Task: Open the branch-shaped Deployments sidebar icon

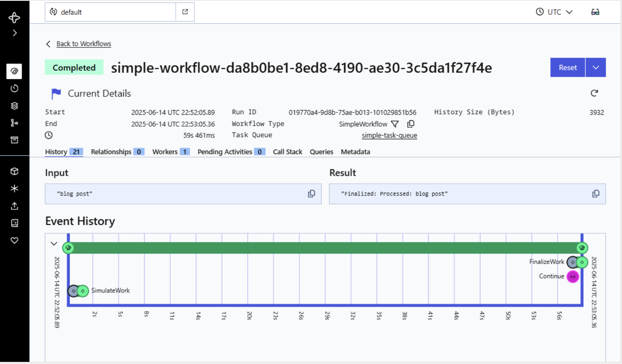Action: tap(14, 123)
